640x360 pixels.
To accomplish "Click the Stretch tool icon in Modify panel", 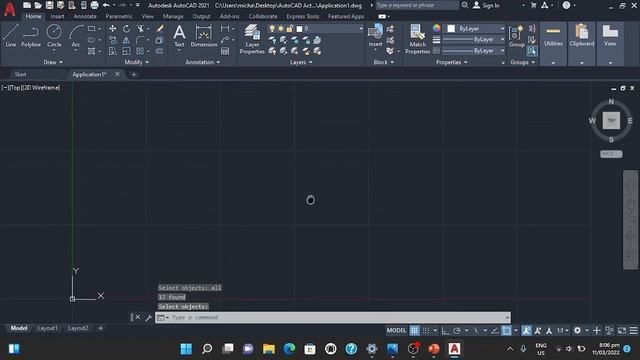I will [112, 51].
